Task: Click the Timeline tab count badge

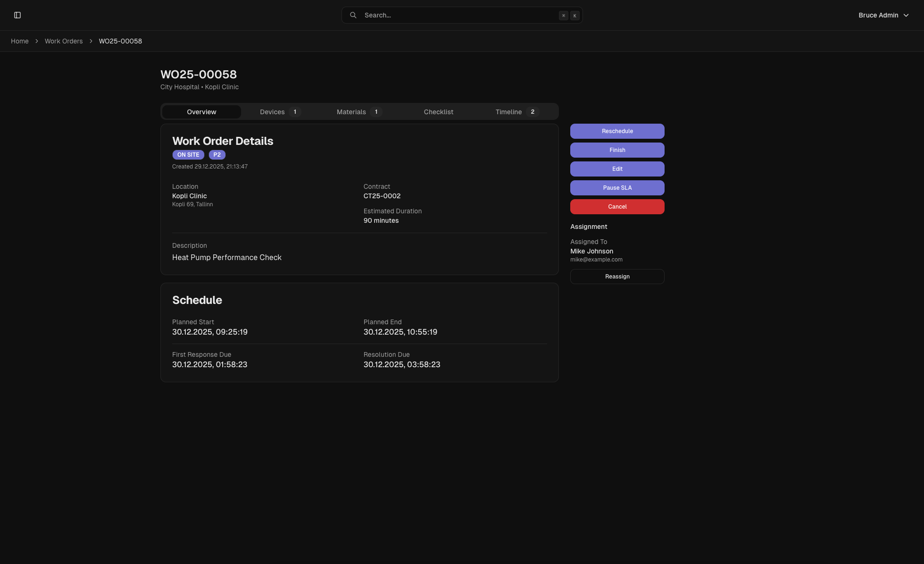Action: [533, 112]
